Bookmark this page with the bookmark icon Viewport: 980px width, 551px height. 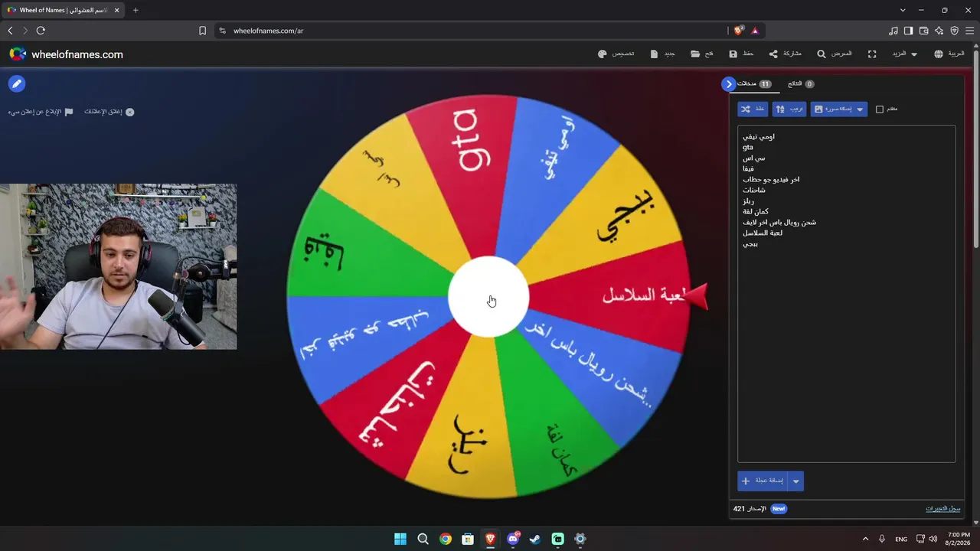pyautogui.click(x=202, y=31)
